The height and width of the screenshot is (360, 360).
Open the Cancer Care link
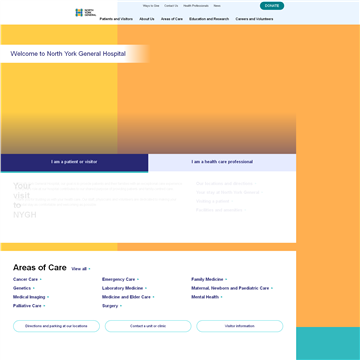coord(27,279)
